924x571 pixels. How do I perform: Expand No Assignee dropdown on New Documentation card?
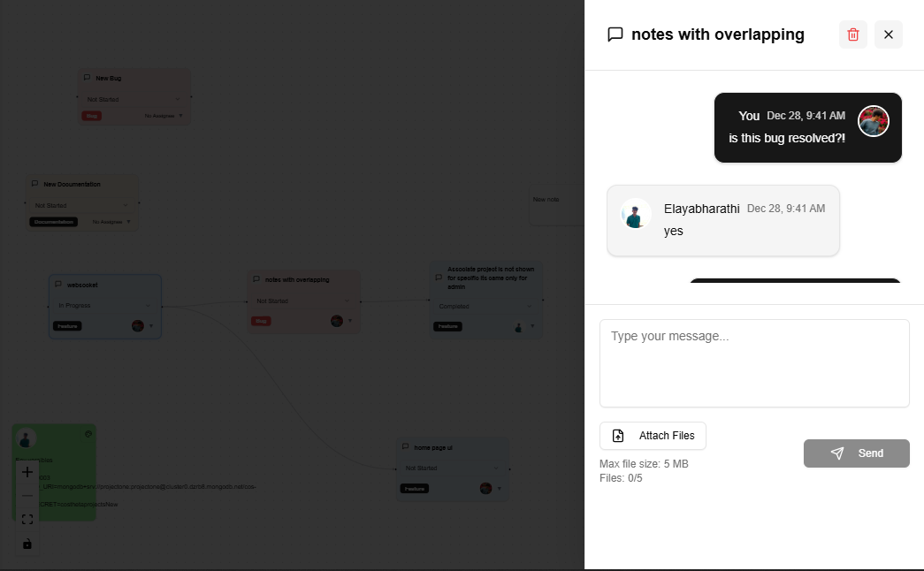[111, 222]
